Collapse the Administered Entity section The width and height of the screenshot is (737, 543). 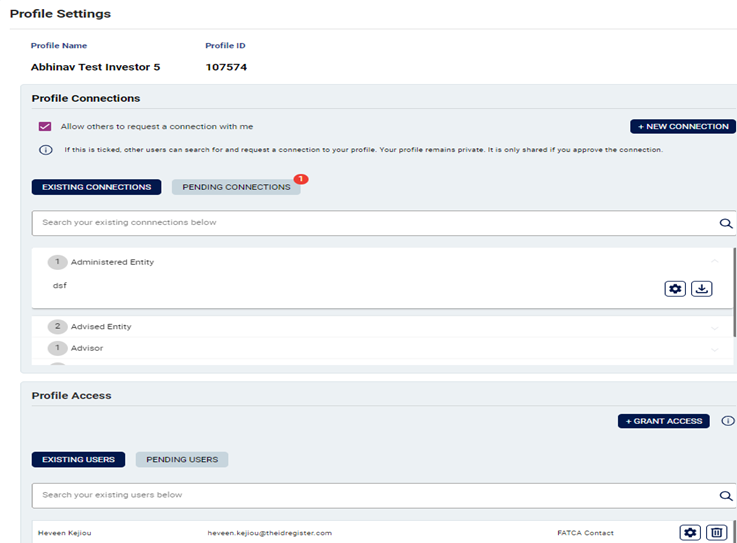714,262
